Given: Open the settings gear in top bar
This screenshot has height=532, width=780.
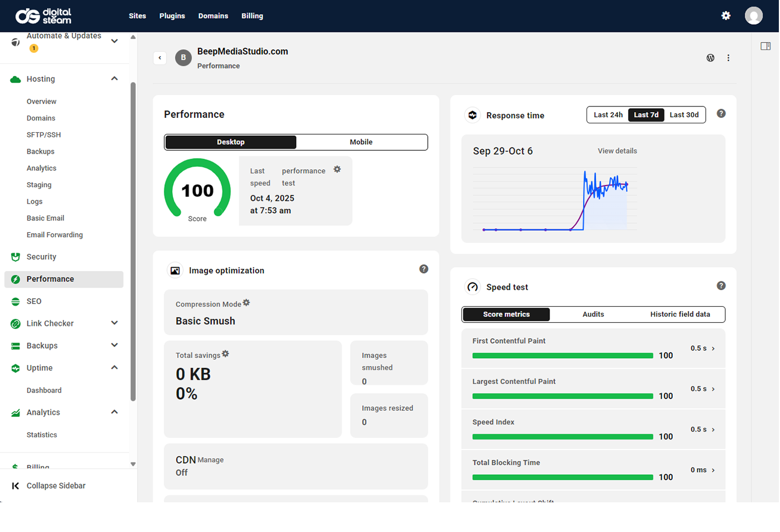Looking at the screenshot, I should tap(726, 16).
